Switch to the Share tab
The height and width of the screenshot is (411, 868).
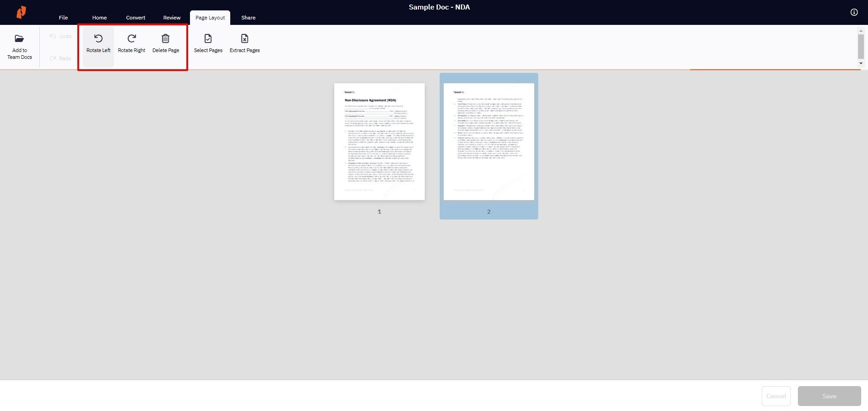click(248, 17)
